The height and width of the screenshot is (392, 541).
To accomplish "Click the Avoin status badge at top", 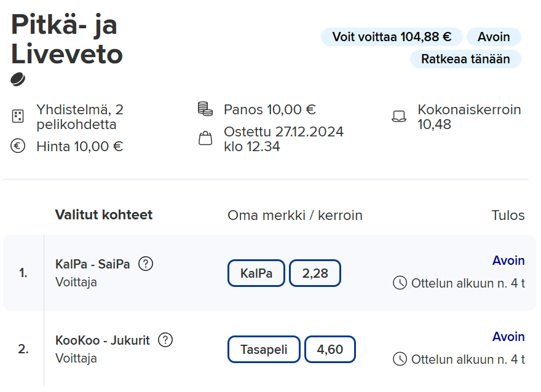I will click(494, 36).
